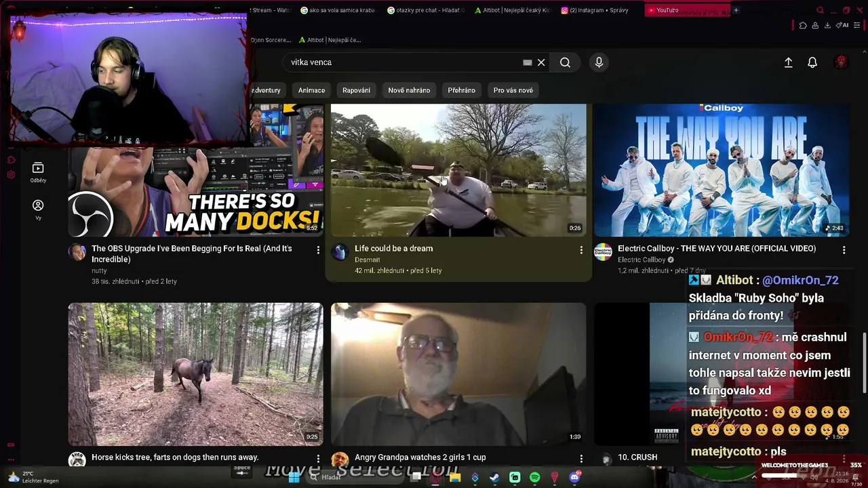Open Odběry subscriptions in sidebar
Image resolution: width=868 pixels, height=488 pixels.
pos(38,172)
